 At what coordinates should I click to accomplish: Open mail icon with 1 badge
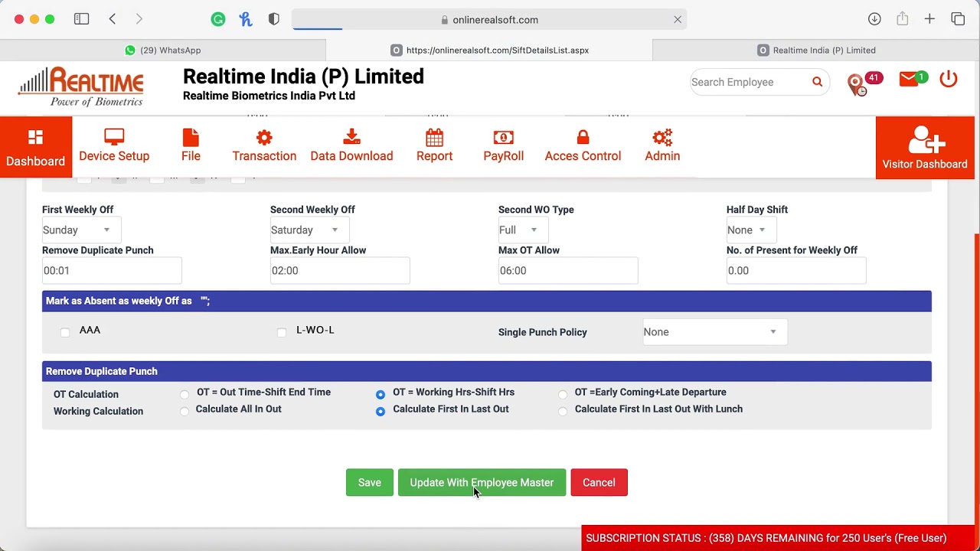(913, 79)
